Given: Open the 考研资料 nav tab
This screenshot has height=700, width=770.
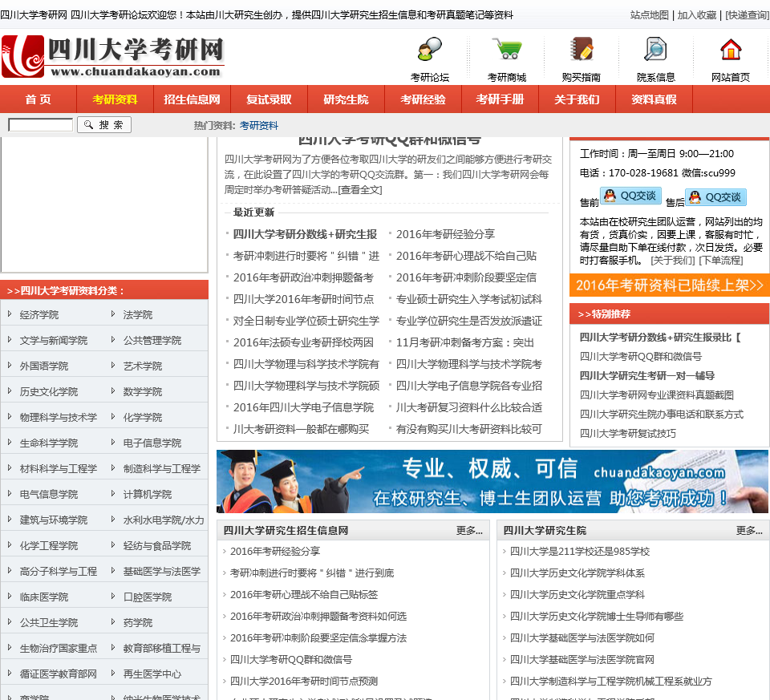Looking at the screenshot, I should [x=115, y=99].
